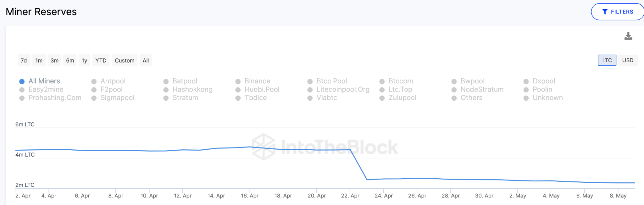Show the Viabtc legend marker
Viewport: 644px width, 205px height.
pyautogui.click(x=310, y=98)
